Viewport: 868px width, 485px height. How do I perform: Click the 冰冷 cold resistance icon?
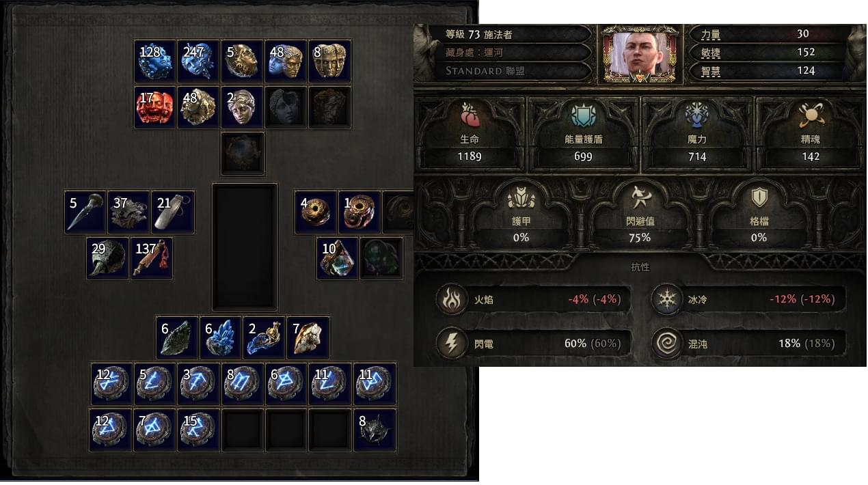[664, 299]
